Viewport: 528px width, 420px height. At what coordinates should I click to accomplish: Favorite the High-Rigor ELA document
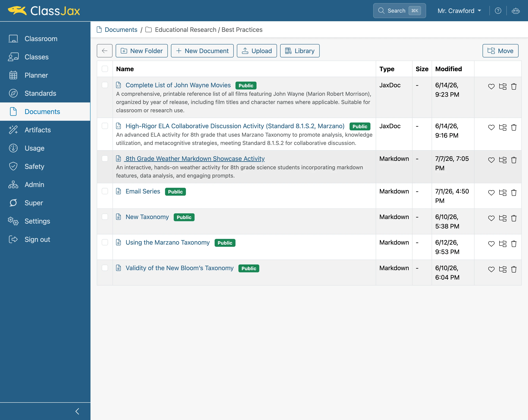click(x=491, y=127)
